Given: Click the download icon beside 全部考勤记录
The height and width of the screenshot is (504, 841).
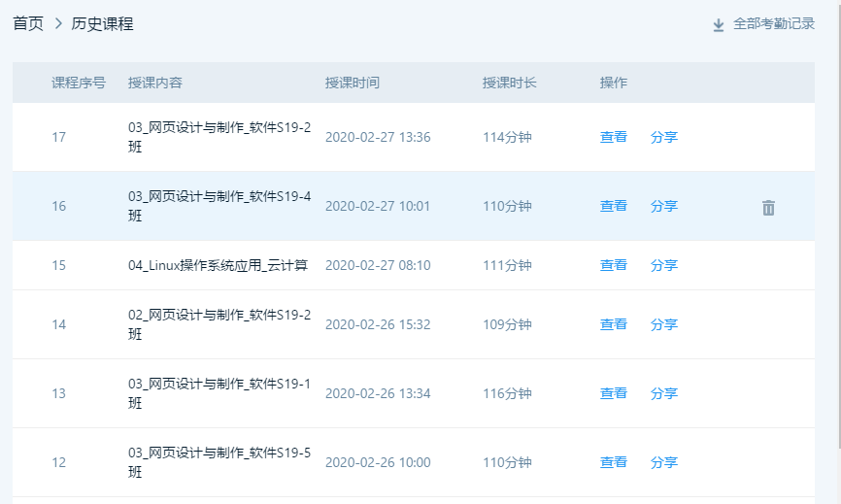Looking at the screenshot, I should click(x=719, y=24).
